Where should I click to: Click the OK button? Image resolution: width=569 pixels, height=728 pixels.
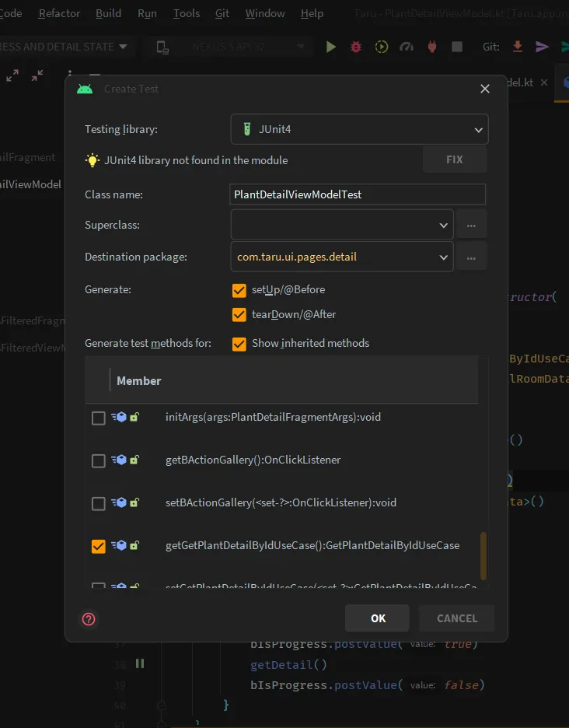click(x=377, y=618)
